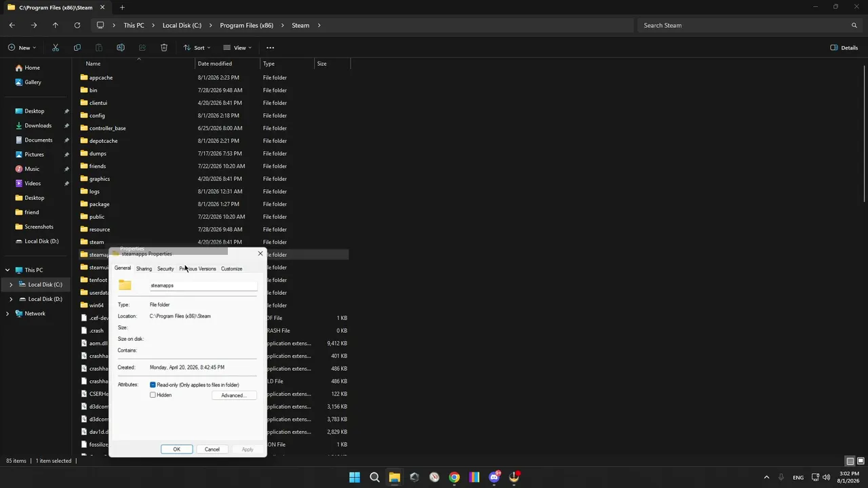The width and height of the screenshot is (868, 488).
Task: Open Screenshots in the navigation pane
Action: click(39, 227)
